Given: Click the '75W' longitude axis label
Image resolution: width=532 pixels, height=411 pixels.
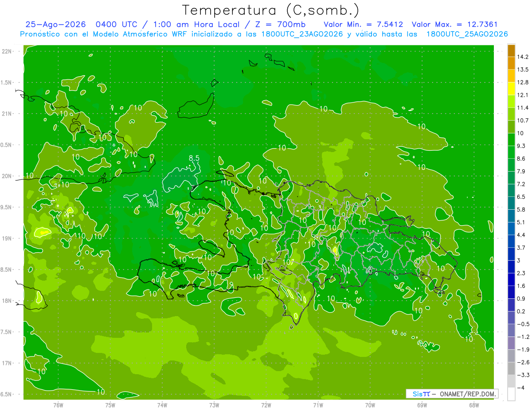Looking at the screenshot, I should 110,405.
